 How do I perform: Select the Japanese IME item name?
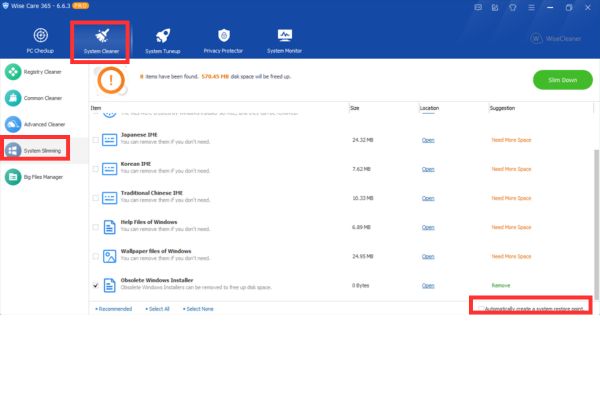point(139,135)
